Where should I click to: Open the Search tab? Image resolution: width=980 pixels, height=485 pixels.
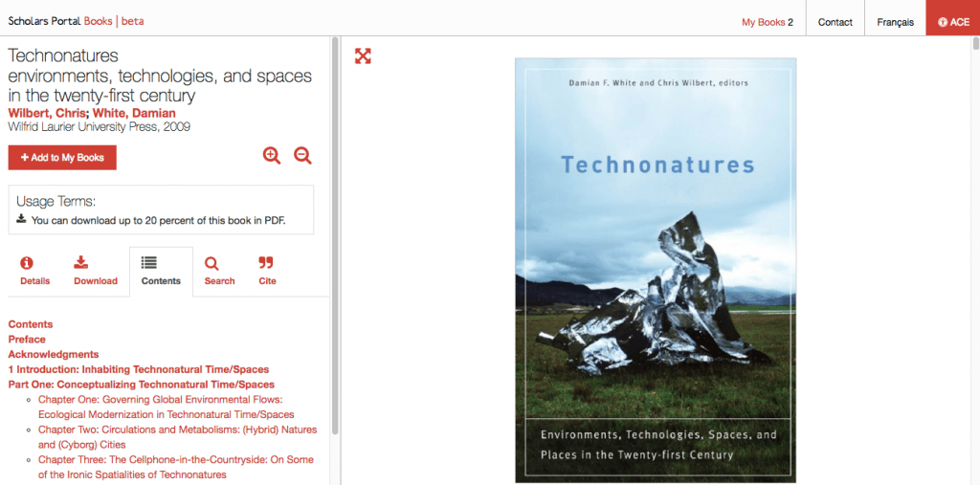pyautogui.click(x=219, y=272)
